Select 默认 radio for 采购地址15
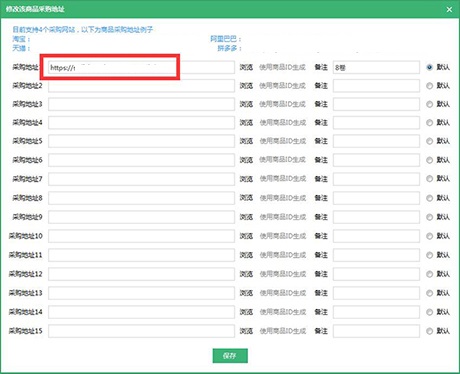 click(429, 331)
